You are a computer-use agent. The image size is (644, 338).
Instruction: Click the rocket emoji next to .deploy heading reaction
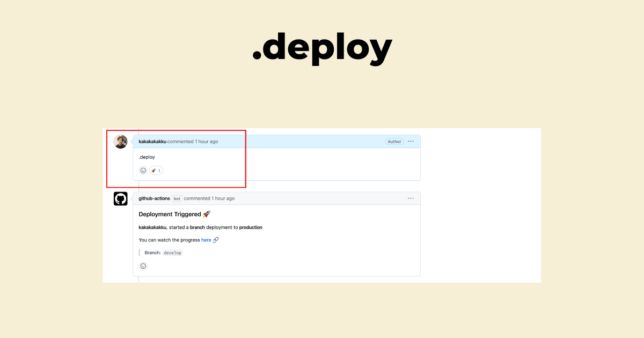[153, 170]
